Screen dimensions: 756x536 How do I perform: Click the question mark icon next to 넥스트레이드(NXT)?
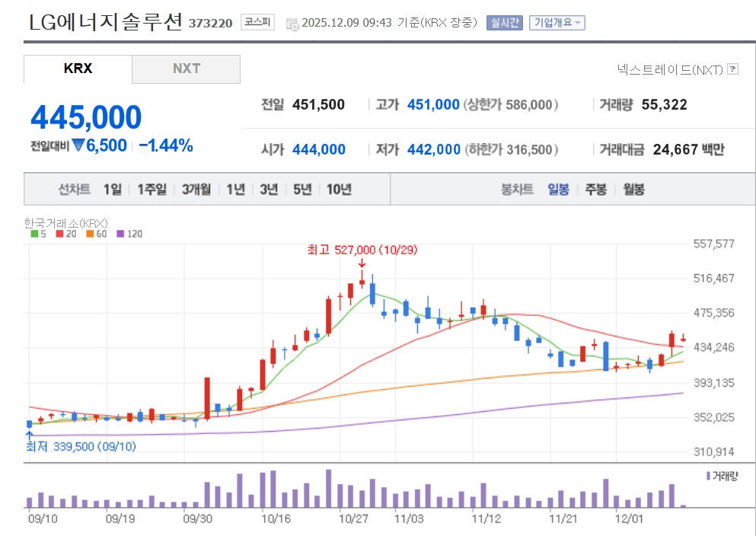(732, 69)
